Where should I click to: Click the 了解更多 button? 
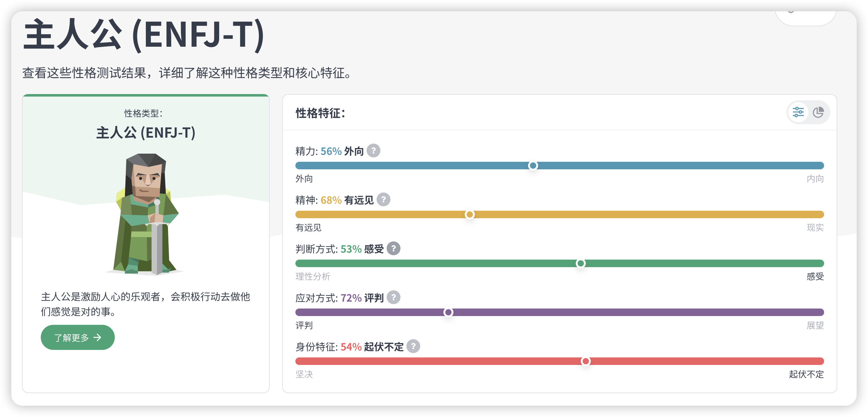pos(77,337)
